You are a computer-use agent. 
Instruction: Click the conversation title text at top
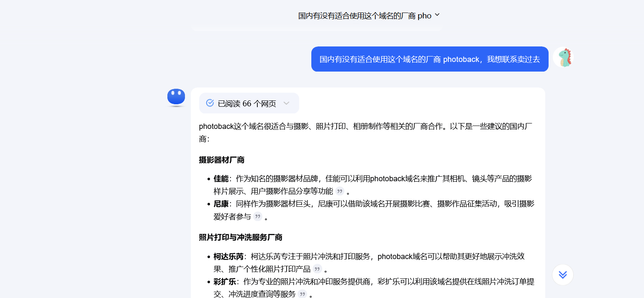tap(364, 16)
